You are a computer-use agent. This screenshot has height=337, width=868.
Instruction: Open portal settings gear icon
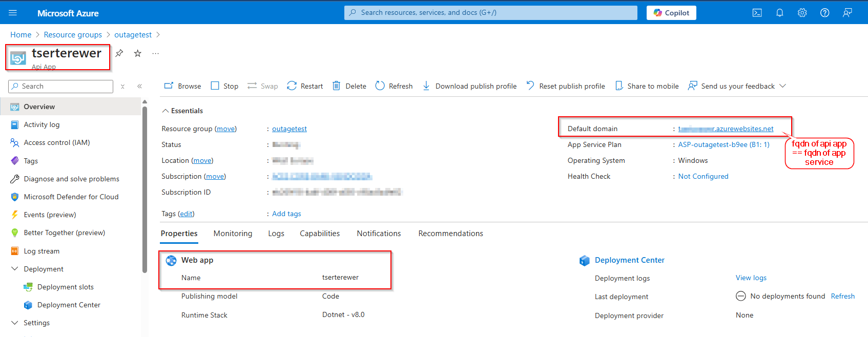[x=802, y=13]
